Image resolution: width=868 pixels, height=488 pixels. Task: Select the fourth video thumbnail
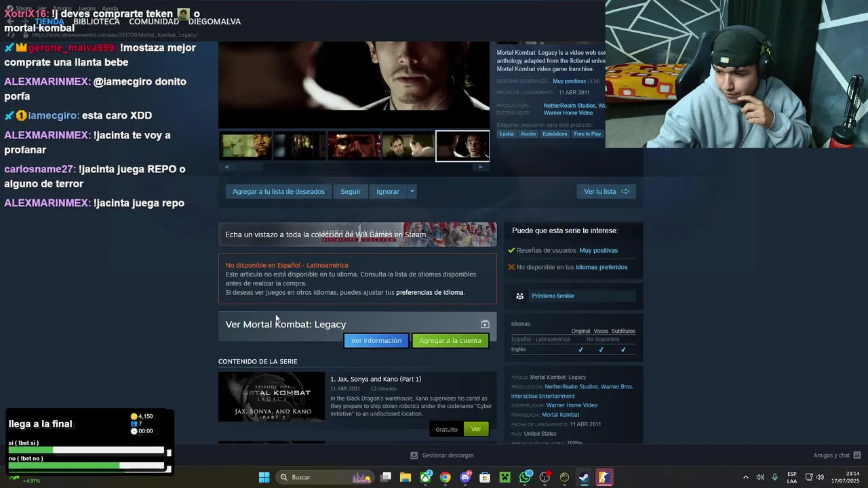tap(408, 146)
